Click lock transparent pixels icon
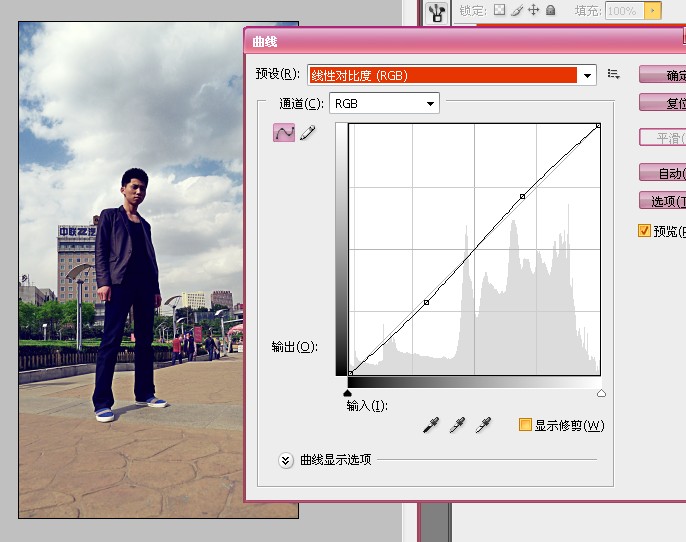The height and width of the screenshot is (542, 686). [x=499, y=10]
